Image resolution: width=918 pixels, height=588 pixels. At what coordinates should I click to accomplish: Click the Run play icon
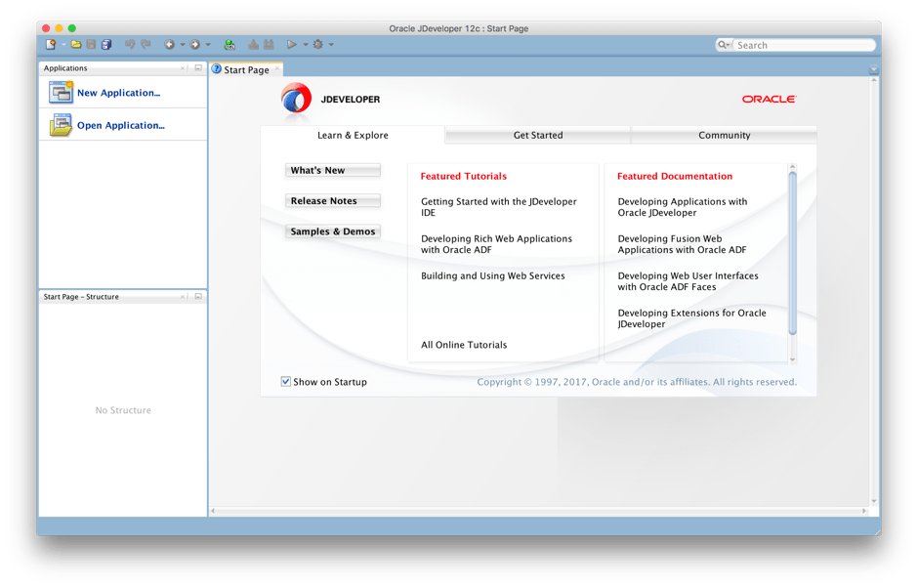click(x=291, y=45)
